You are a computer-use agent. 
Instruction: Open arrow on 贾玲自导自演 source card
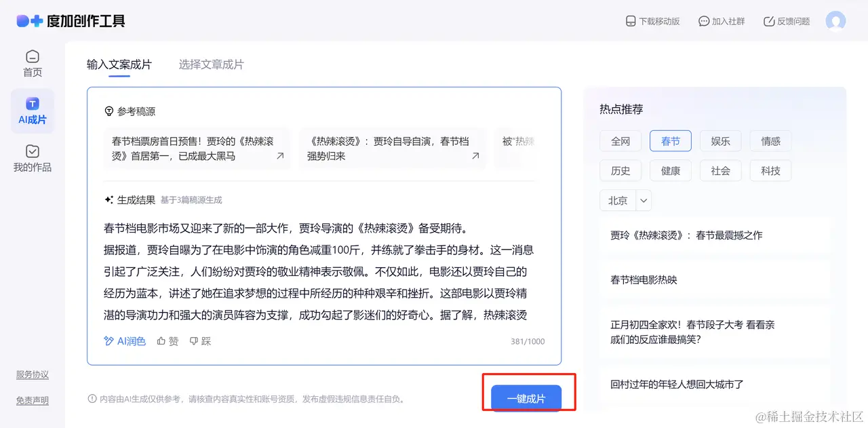[475, 156]
